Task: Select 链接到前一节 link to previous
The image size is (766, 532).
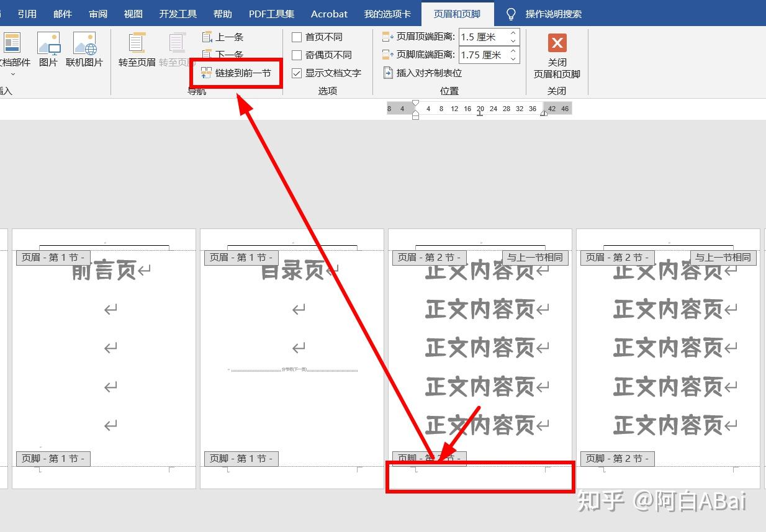Action: point(236,73)
